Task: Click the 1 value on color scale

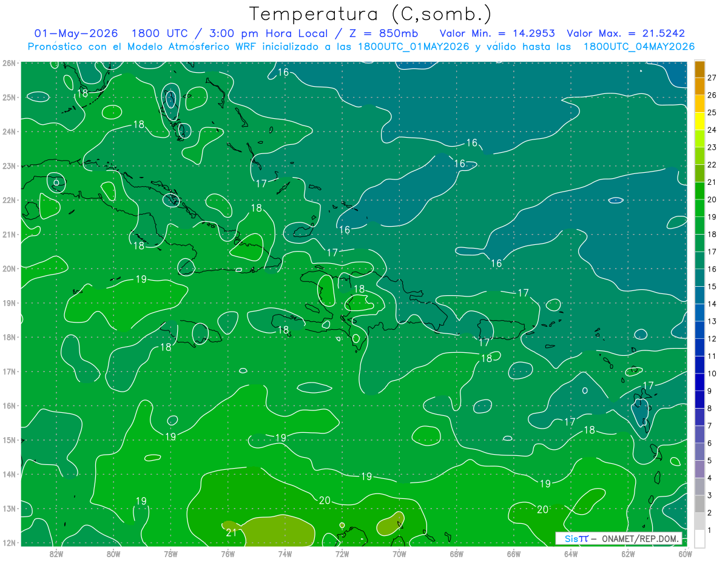Action: pyautogui.click(x=710, y=530)
